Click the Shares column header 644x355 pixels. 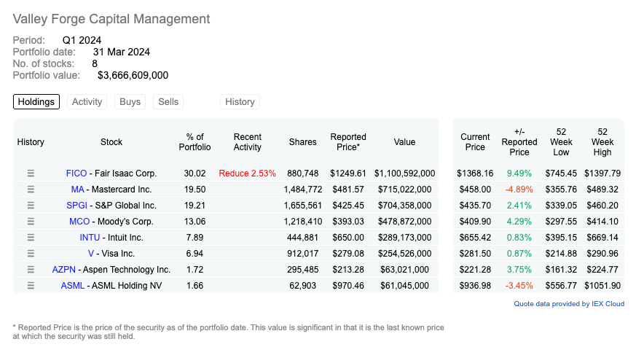tap(303, 142)
